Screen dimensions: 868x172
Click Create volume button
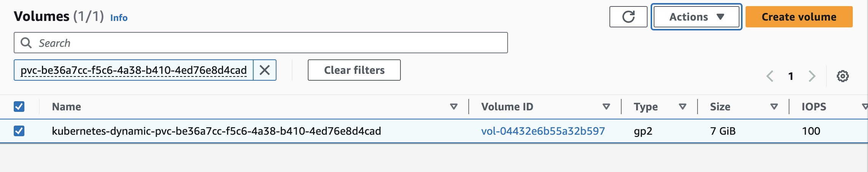coord(799,17)
